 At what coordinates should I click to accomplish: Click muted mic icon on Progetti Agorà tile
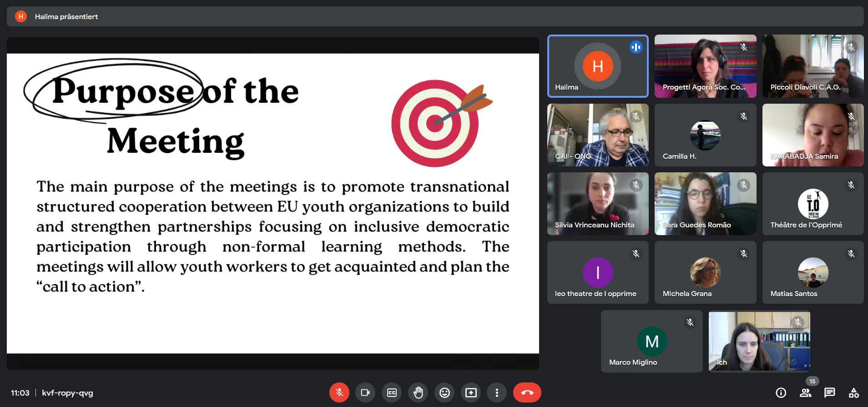(744, 47)
